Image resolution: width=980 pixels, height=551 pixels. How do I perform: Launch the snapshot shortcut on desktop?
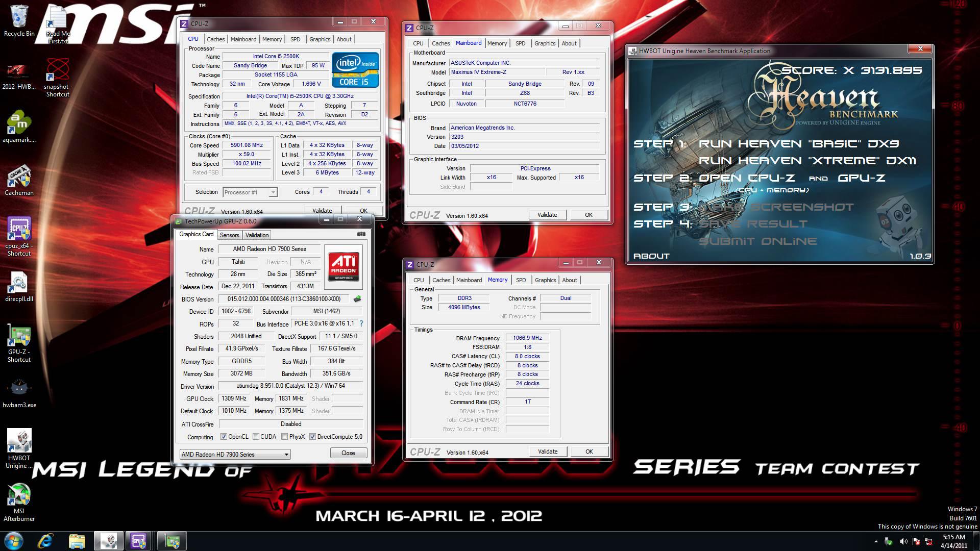[58, 78]
